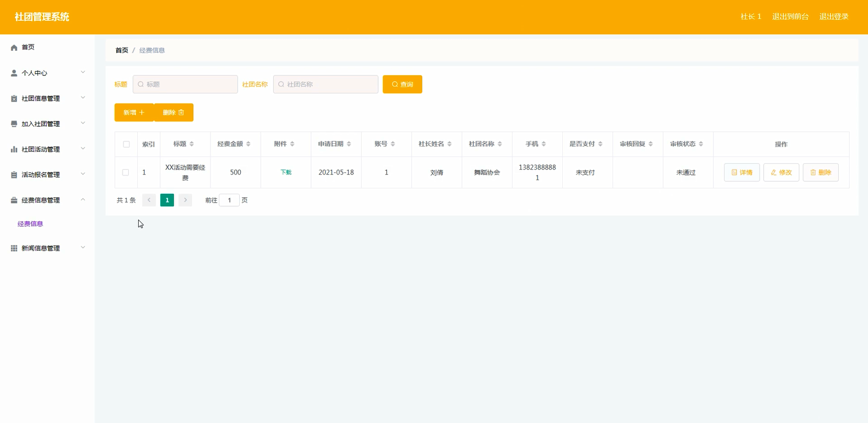Collapse the 经费信息管理 menu chevron

pos(83,200)
